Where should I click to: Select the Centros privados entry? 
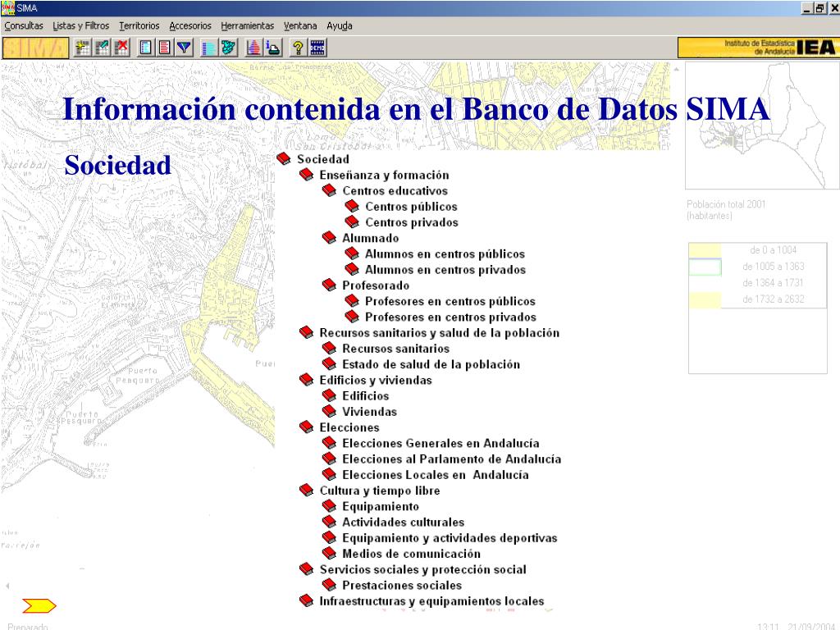point(412,222)
